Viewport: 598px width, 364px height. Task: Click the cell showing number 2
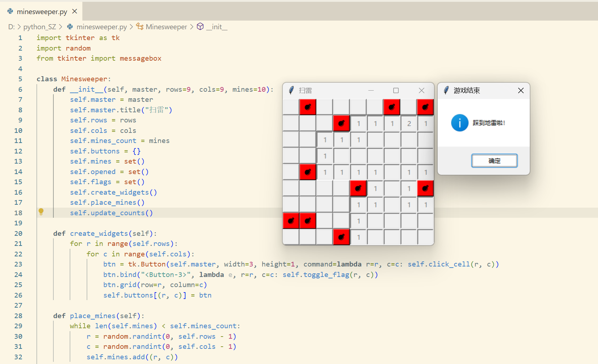[409, 123]
